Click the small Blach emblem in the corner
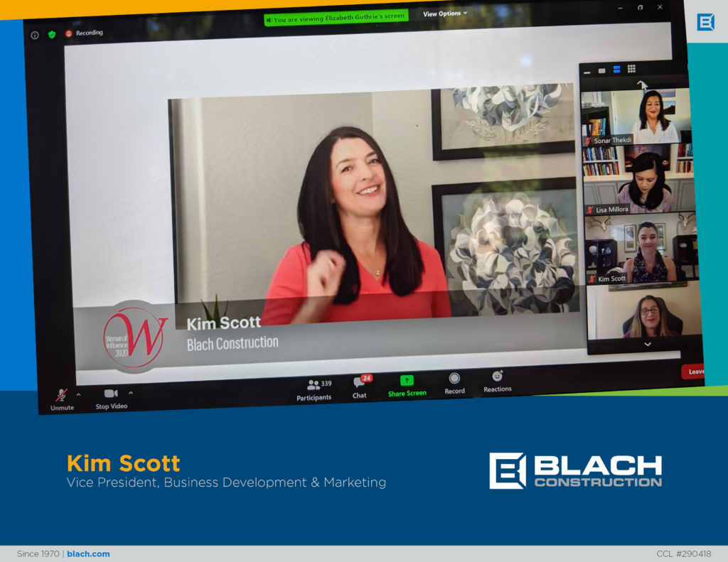The height and width of the screenshot is (562, 728). (x=706, y=22)
